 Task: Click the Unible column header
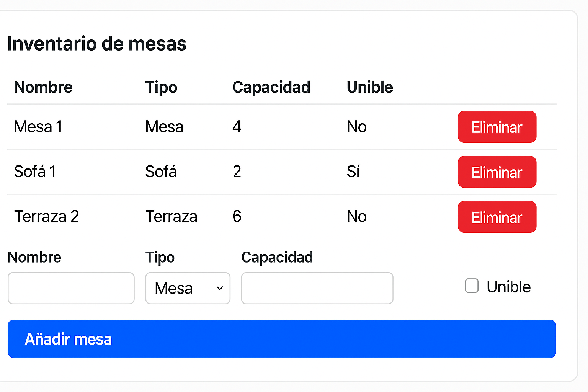(370, 87)
